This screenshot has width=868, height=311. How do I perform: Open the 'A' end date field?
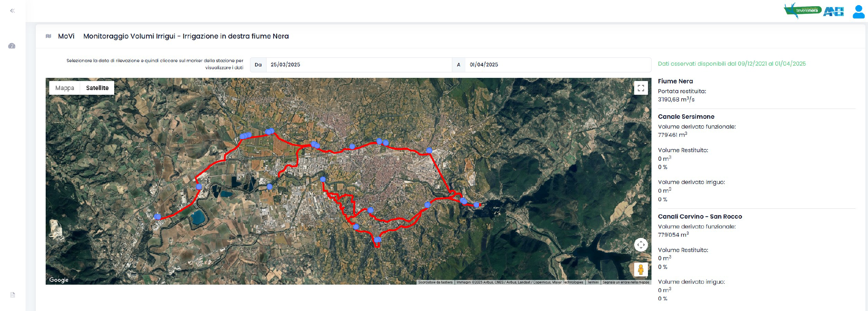click(x=557, y=65)
